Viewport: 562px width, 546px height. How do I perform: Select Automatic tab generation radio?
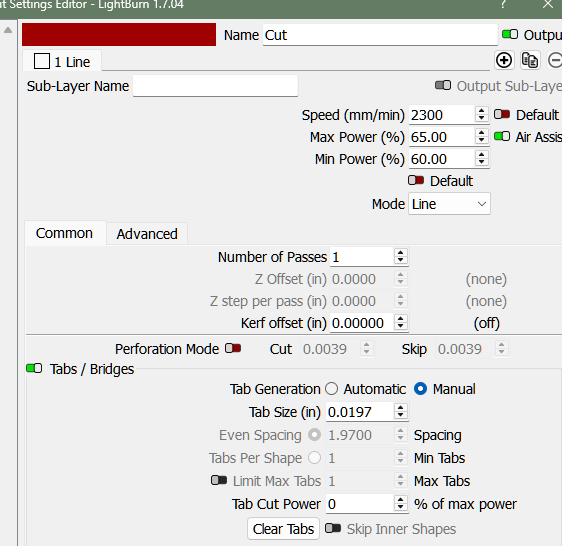tap(332, 389)
